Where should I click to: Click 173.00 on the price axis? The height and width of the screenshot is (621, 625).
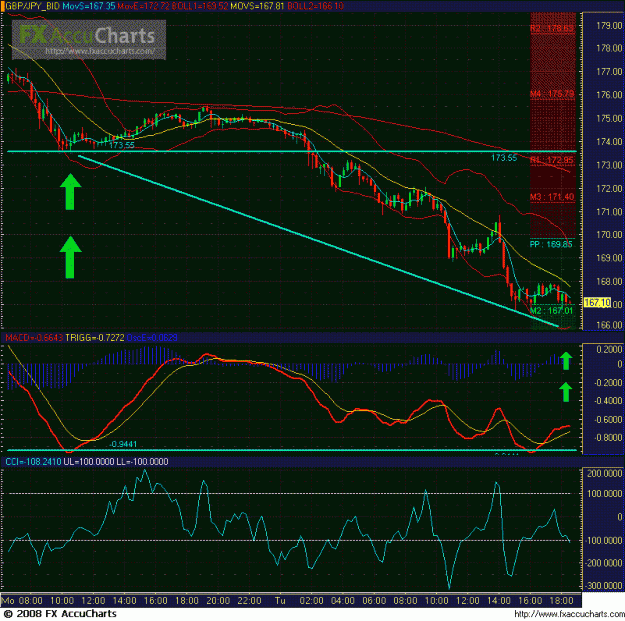tap(609, 165)
